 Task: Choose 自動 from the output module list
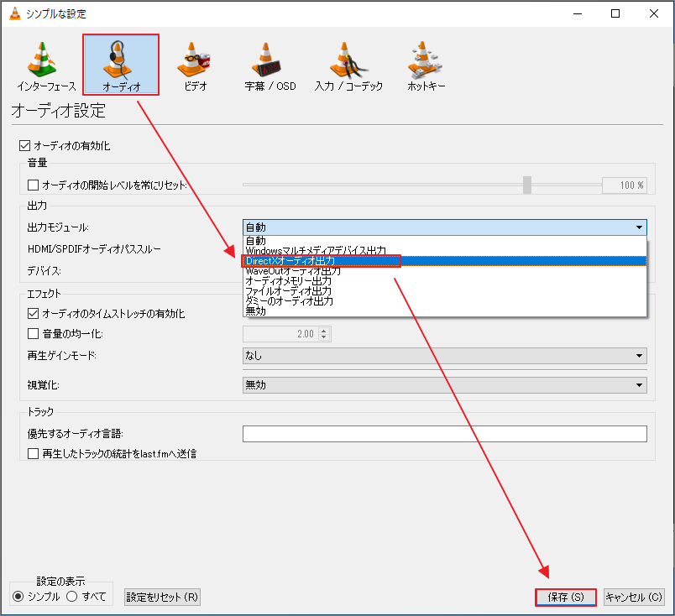(x=445, y=241)
